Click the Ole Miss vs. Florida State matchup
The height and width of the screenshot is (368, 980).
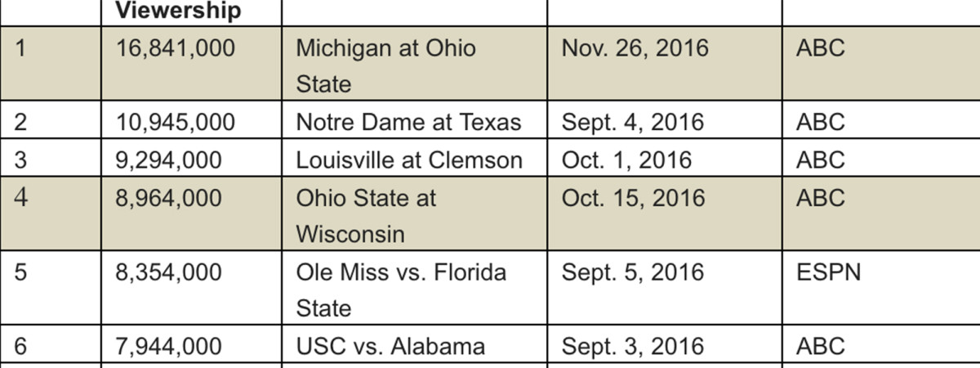point(401,289)
